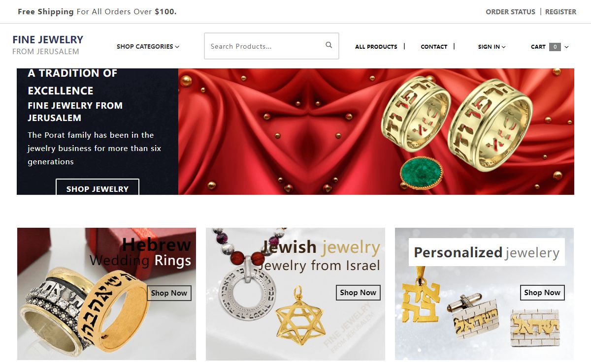Click Shop Now on Personalized jewelery banner

point(542,292)
